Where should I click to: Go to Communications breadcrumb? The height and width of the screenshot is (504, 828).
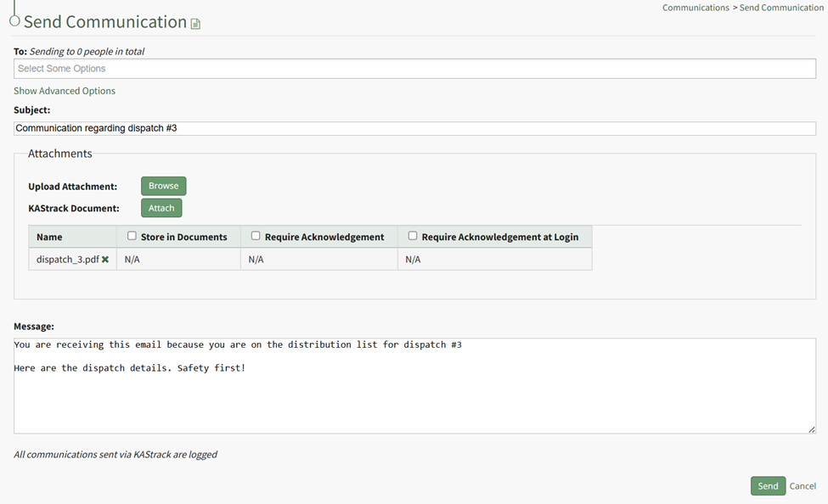pos(696,8)
